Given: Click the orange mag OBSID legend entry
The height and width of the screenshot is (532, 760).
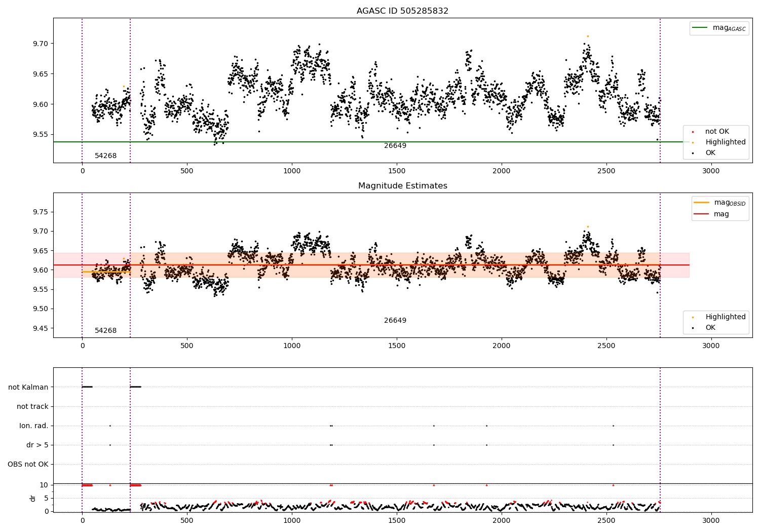Looking at the screenshot, I should tap(719, 203).
